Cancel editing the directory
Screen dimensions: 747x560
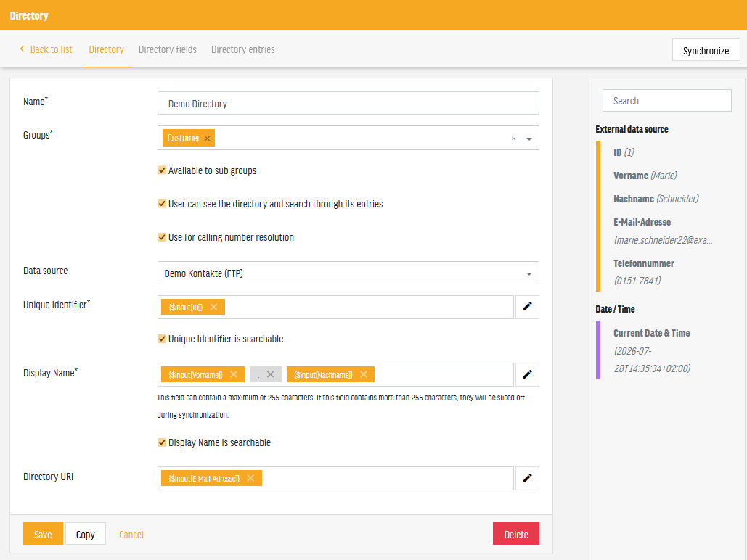(131, 535)
